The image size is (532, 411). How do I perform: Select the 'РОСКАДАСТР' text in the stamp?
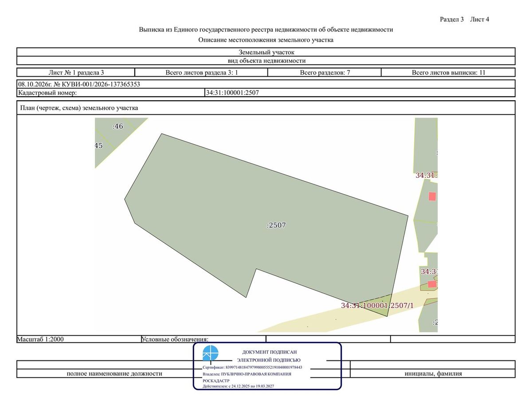click(x=216, y=380)
